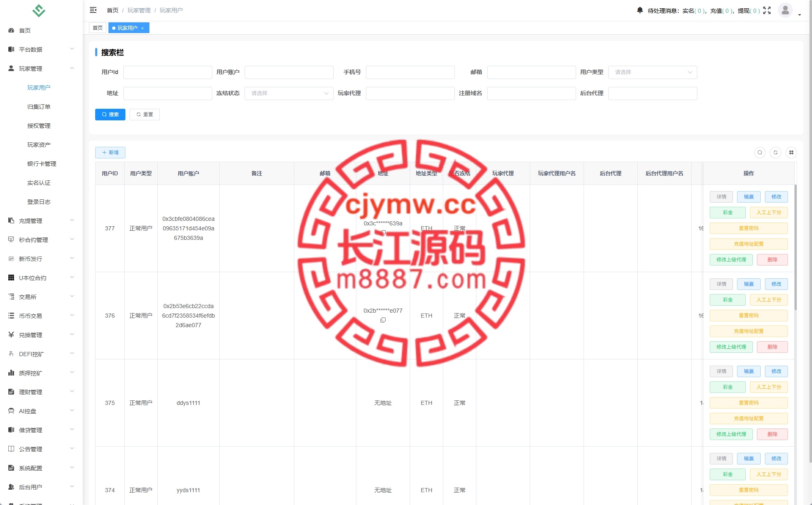This screenshot has width=812, height=505.
Task: Open the notification bell icon
Action: [640, 10]
